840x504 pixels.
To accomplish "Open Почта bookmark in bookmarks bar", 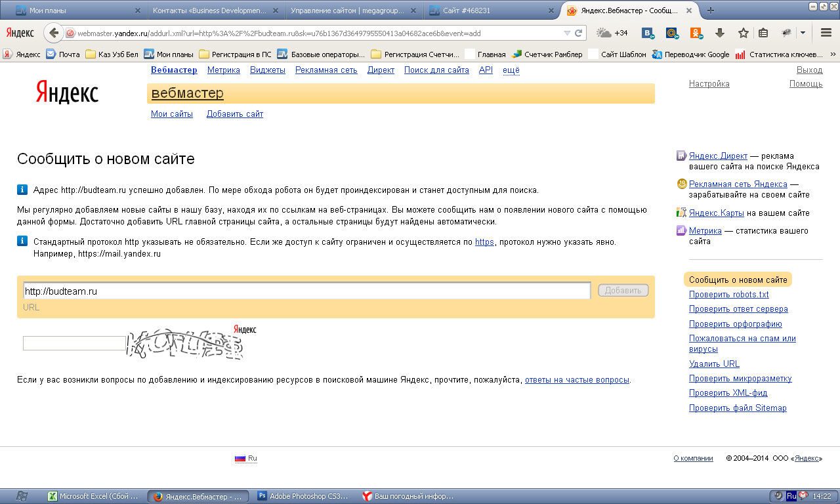I will click(63, 54).
